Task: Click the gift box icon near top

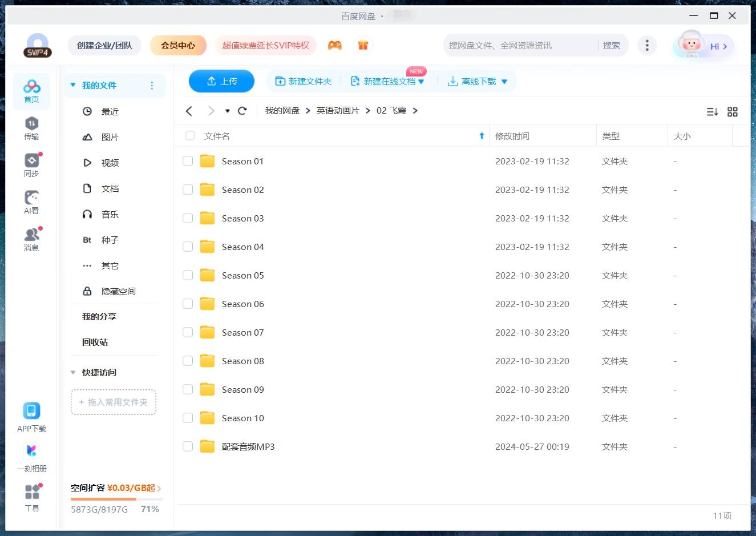Action: tap(363, 45)
